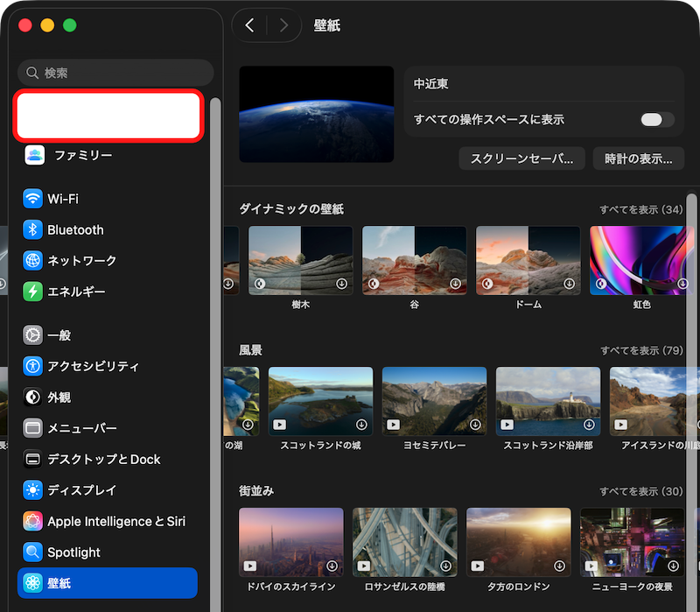Screen dimensions: 700x612
Task: Show all 街並み wallpapers (30)
Action: click(x=640, y=491)
